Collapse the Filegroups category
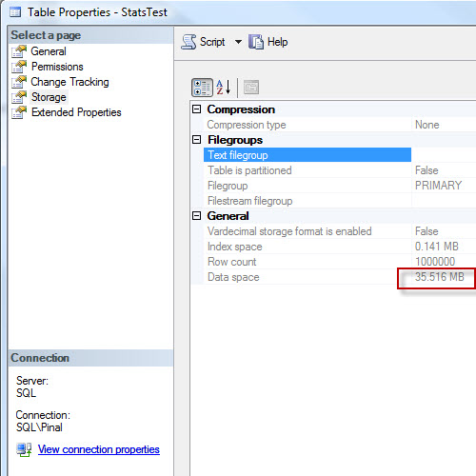Image resolution: width=476 pixels, height=476 pixels. point(197,140)
